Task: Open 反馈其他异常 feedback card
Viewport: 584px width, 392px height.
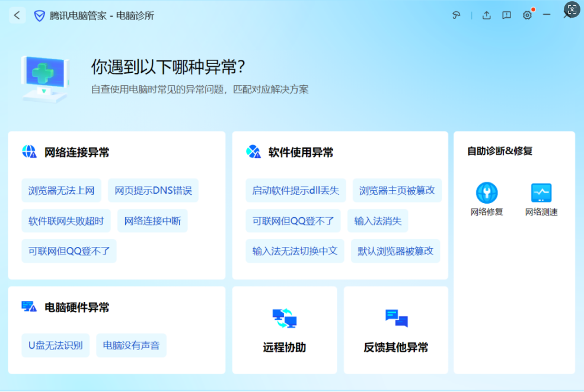Action: click(x=396, y=330)
